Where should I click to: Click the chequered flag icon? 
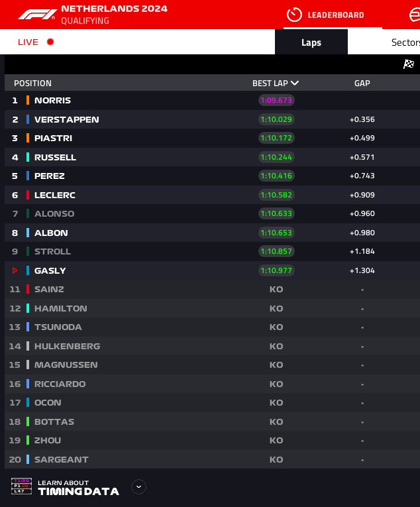[409, 64]
